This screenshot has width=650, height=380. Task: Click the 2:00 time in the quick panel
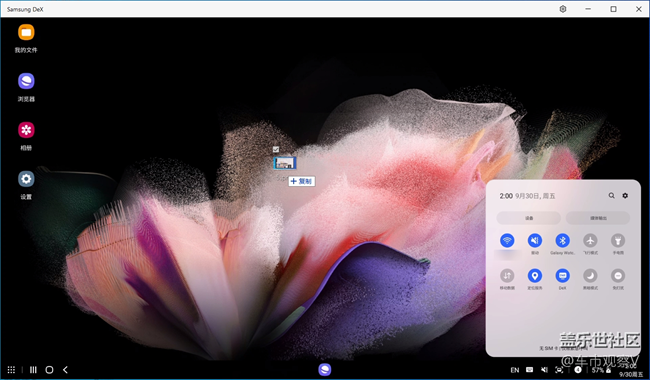coord(506,196)
